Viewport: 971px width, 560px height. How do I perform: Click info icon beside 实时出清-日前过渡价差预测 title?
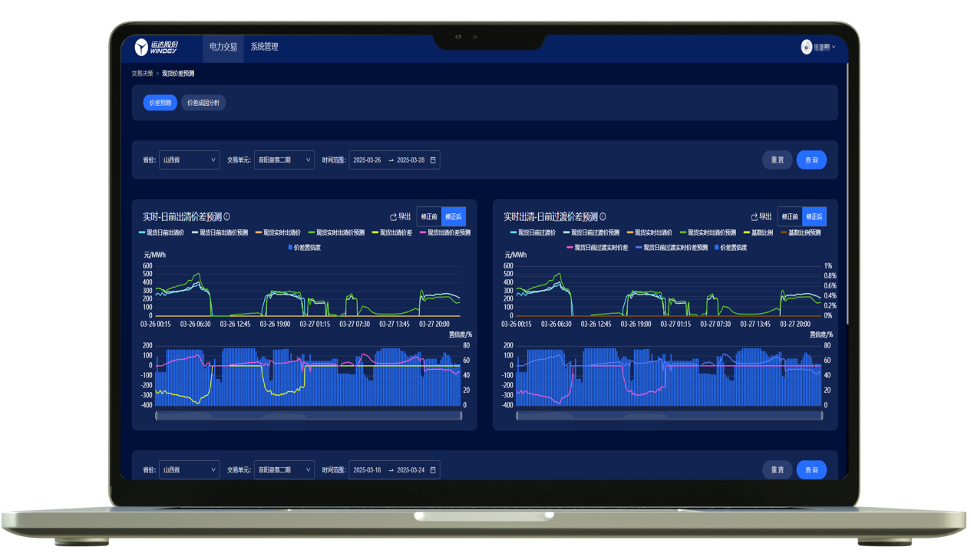[603, 217]
